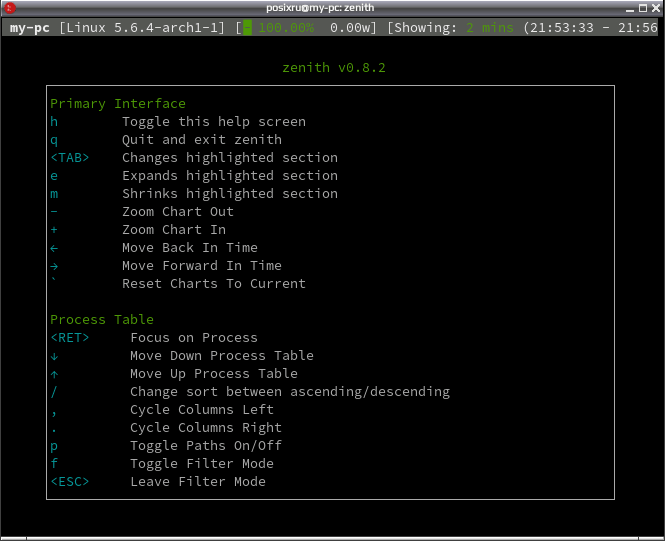665x541 pixels.
Task: Click the '2 mins' showing interval
Action: (490, 28)
